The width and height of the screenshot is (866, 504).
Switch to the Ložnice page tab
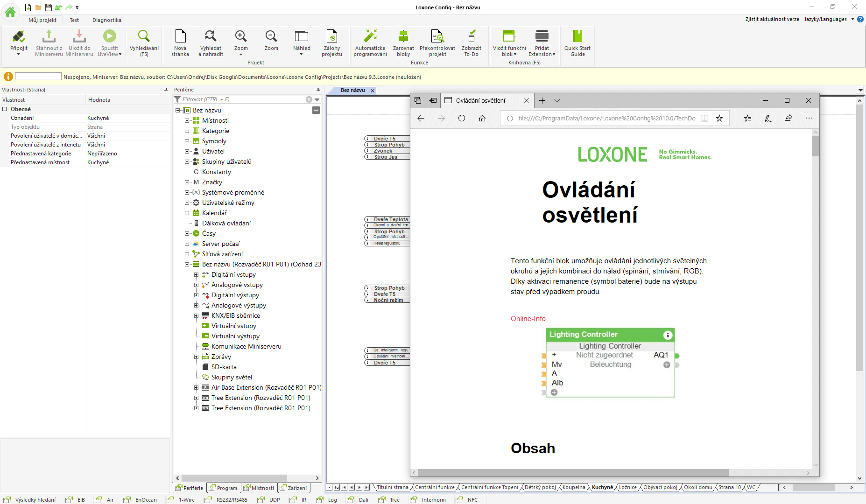point(627,487)
